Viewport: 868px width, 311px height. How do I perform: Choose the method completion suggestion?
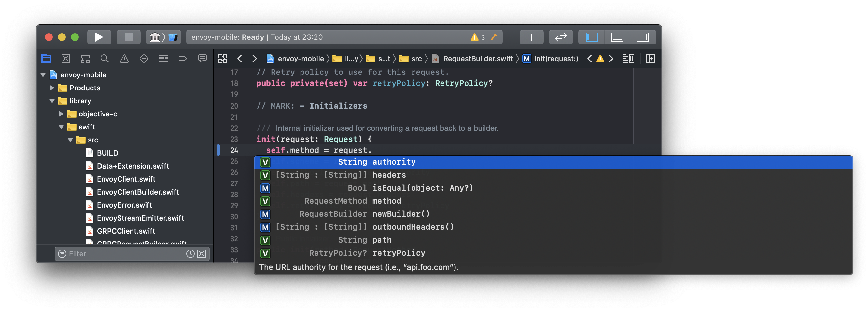click(x=553, y=201)
